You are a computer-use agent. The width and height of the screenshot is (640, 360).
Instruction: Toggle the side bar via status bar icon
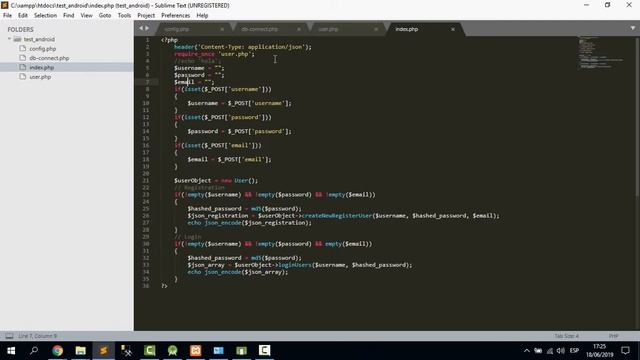point(9,336)
